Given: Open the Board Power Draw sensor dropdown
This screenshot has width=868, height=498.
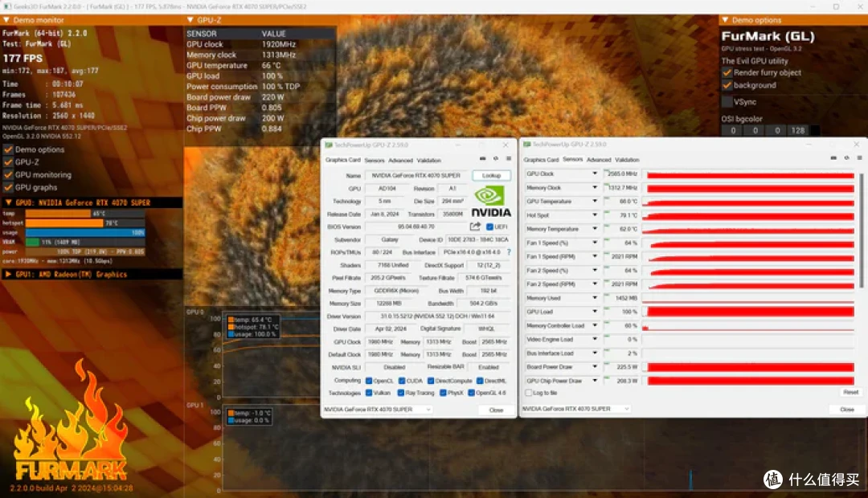Looking at the screenshot, I should coord(595,367).
